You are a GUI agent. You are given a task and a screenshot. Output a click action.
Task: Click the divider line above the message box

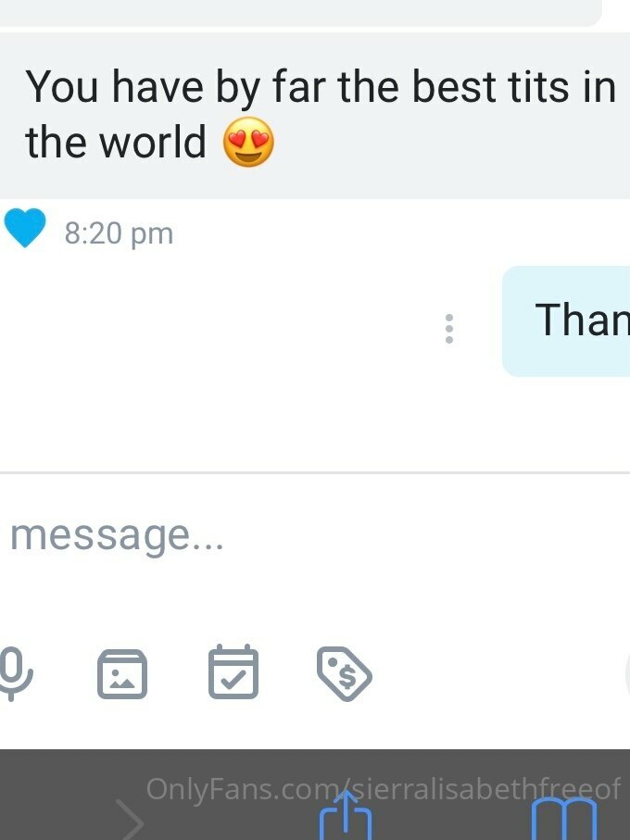[x=315, y=473]
